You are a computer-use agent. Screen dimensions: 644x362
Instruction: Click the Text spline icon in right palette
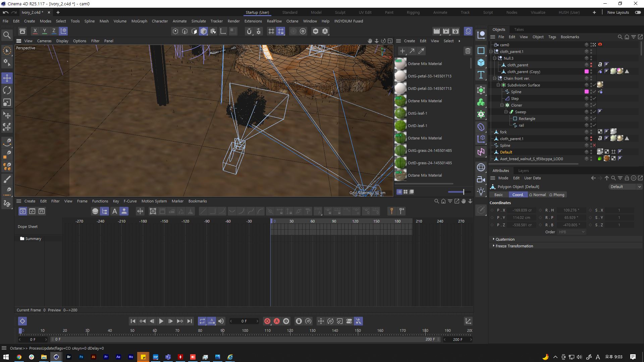(481, 75)
